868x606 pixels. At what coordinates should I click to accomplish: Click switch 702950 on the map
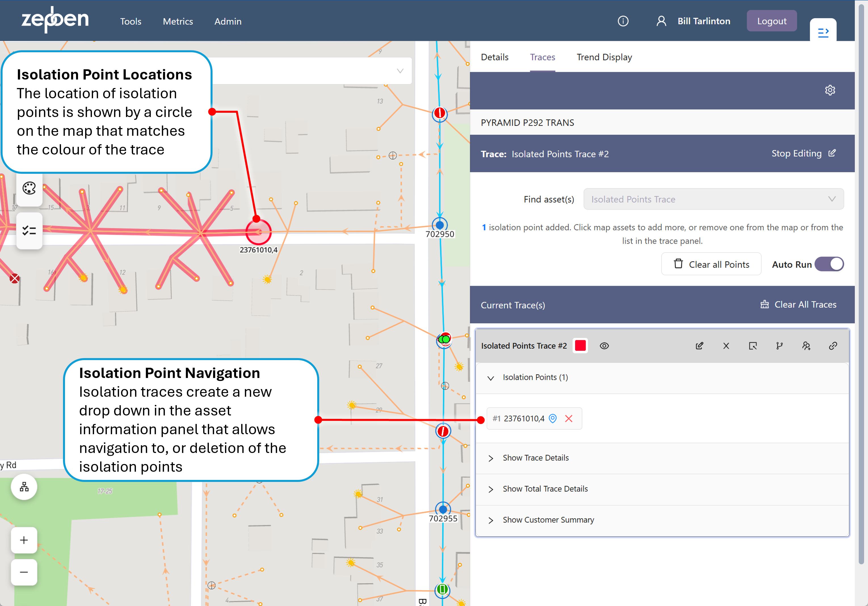coord(440,225)
